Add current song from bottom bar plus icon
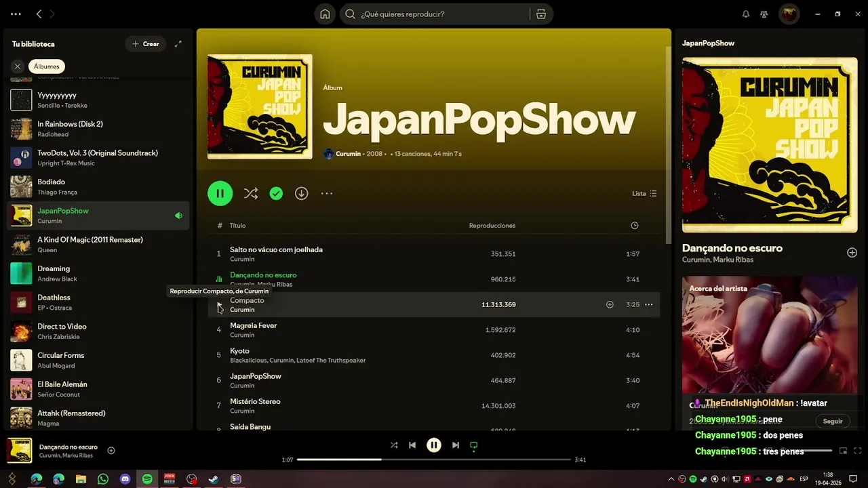This screenshot has width=868, height=488. [111, 451]
